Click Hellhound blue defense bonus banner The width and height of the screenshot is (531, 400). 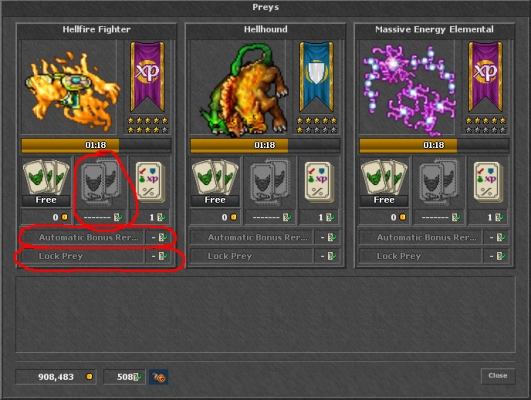pyautogui.click(x=316, y=77)
